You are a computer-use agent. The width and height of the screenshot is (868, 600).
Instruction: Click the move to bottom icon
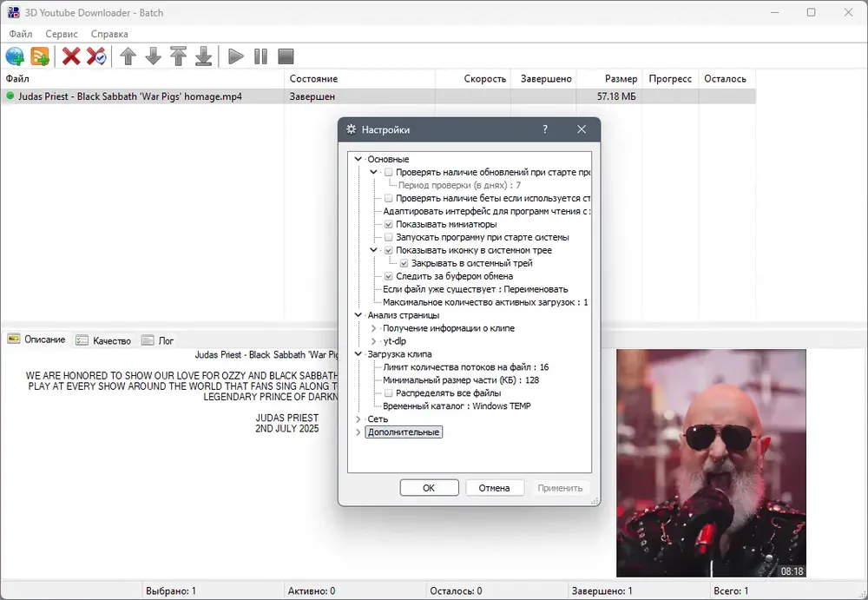coord(204,56)
